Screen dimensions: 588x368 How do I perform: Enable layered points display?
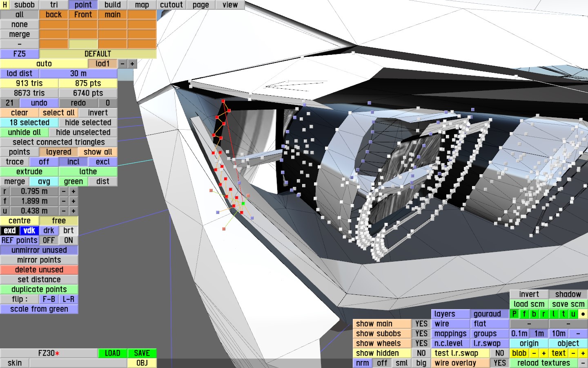(x=59, y=152)
